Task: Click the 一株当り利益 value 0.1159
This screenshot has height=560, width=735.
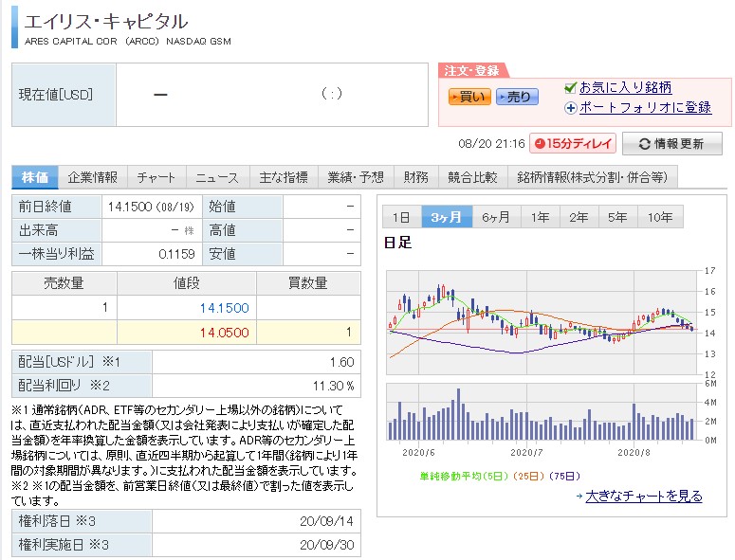Action: (x=176, y=254)
